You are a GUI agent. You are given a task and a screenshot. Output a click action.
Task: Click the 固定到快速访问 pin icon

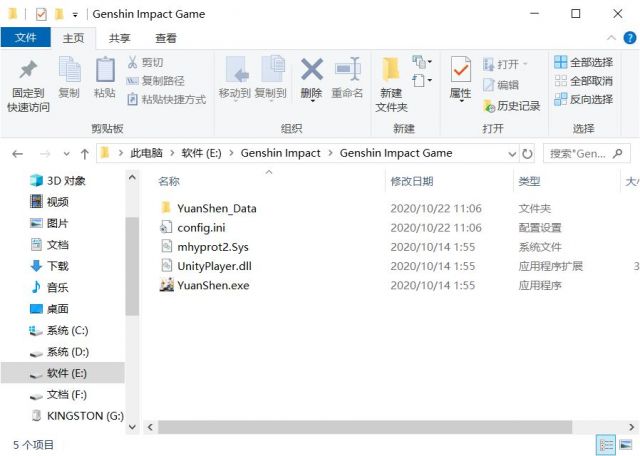(x=28, y=70)
